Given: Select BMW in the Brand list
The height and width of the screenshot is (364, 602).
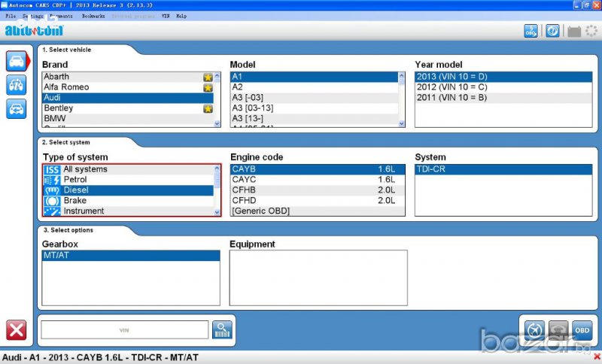Looking at the screenshot, I should point(55,119).
